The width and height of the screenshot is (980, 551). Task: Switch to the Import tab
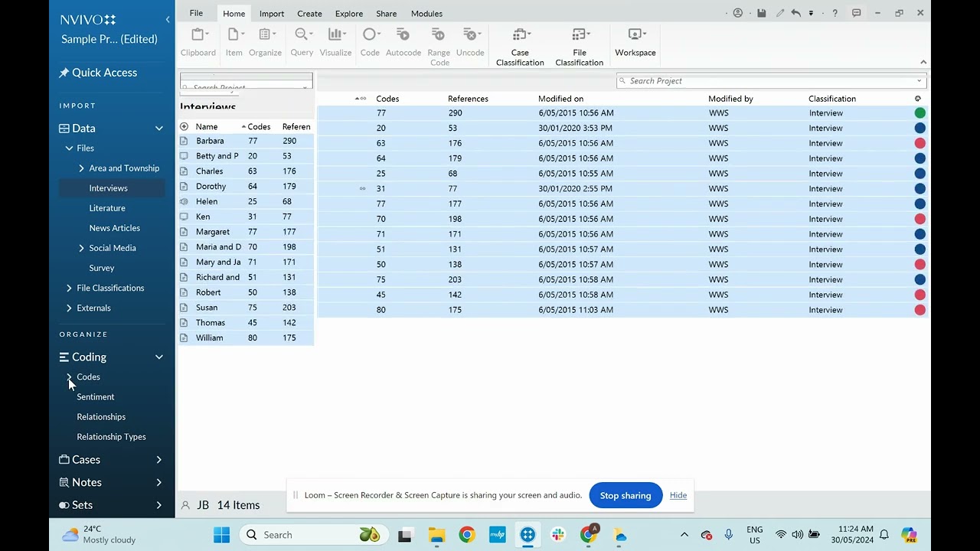[x=272, y=14]
